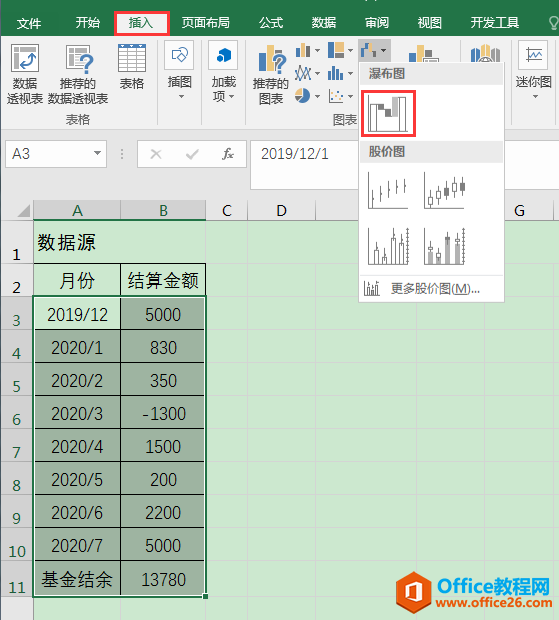Click the formula enter checkmark button
Viewport: 559px width, 620px height.
tap(192, 154)
